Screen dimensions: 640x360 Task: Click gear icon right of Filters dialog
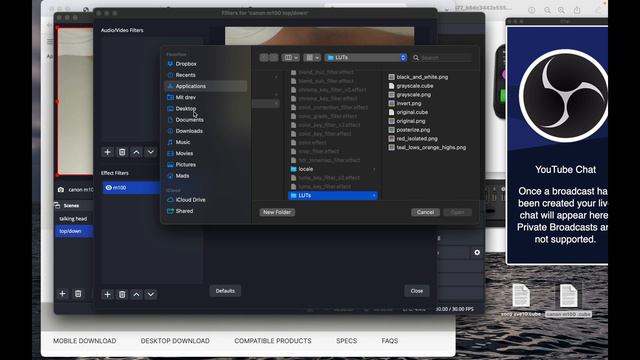pos(477,253)
